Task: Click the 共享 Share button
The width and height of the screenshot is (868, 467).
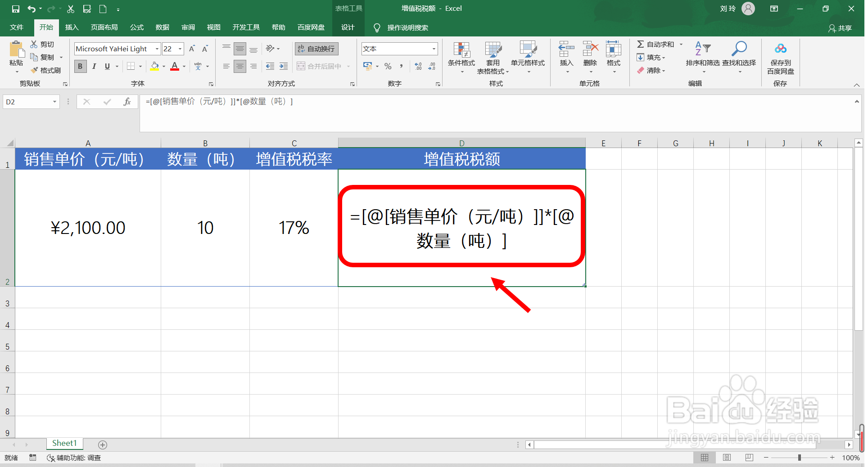Action: [840, 28]
